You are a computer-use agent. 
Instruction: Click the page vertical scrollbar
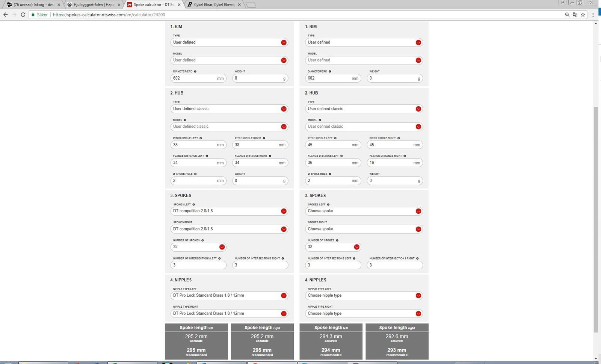coord(596,219)
